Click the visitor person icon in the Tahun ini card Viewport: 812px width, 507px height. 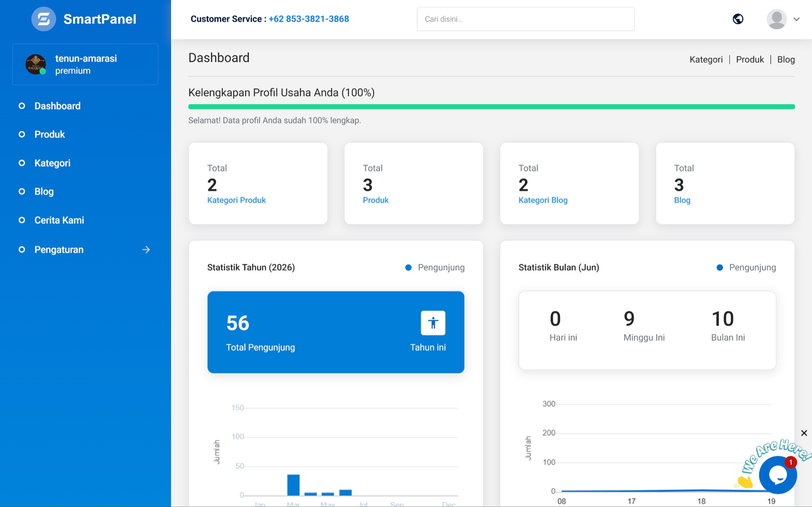click(433, 323)
